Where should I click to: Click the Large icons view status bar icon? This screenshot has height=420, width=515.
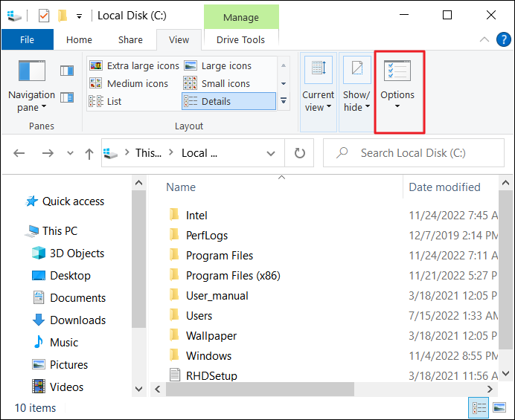tap(499, 408)
